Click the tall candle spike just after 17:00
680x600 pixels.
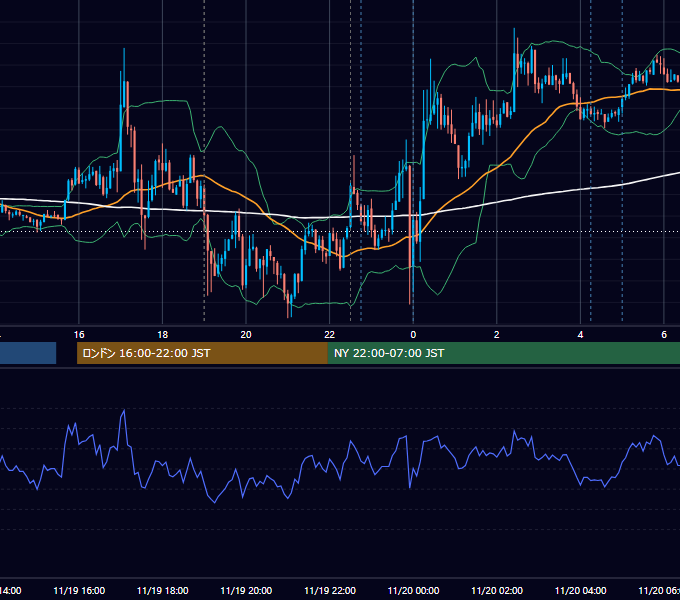click(x=124, y=78)
